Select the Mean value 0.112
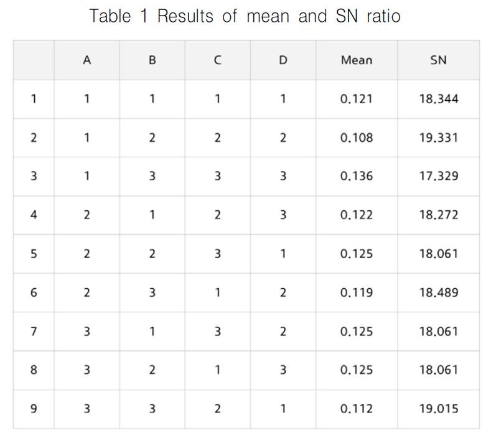The height and width of the screenshot is (448, 496). pos(357,408)
